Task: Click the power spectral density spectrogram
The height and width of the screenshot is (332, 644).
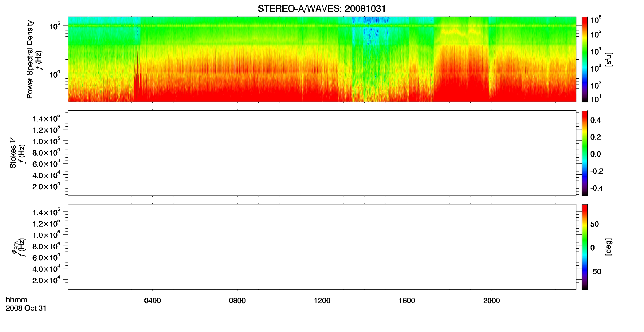Action: (x=322, y=59)
